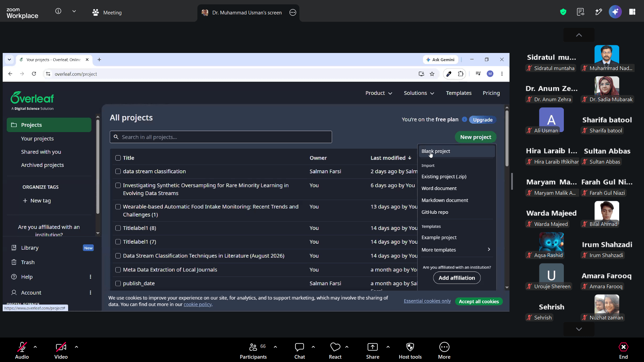
Task: Choose Existing project (.zip) import
Action: tap(456, 177)
